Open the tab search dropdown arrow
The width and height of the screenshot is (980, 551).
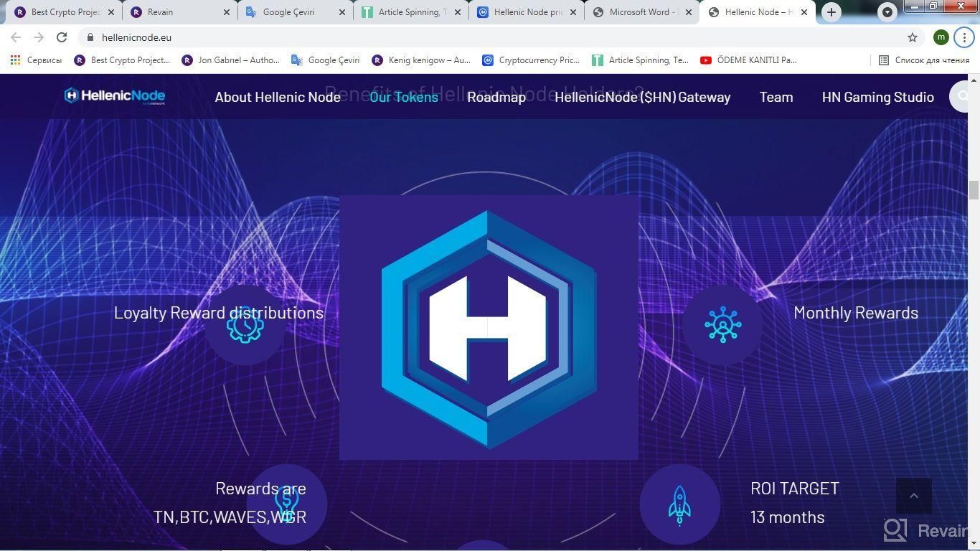tap(887, 12)
